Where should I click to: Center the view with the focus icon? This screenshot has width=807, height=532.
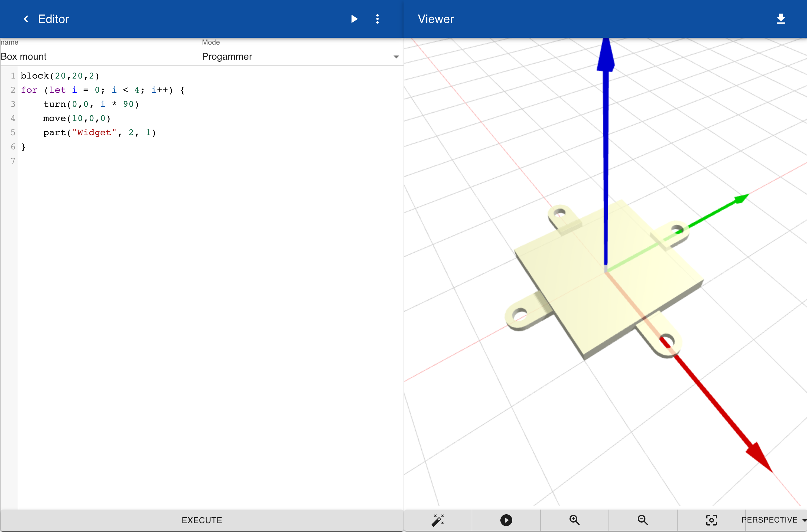(711, 520)
